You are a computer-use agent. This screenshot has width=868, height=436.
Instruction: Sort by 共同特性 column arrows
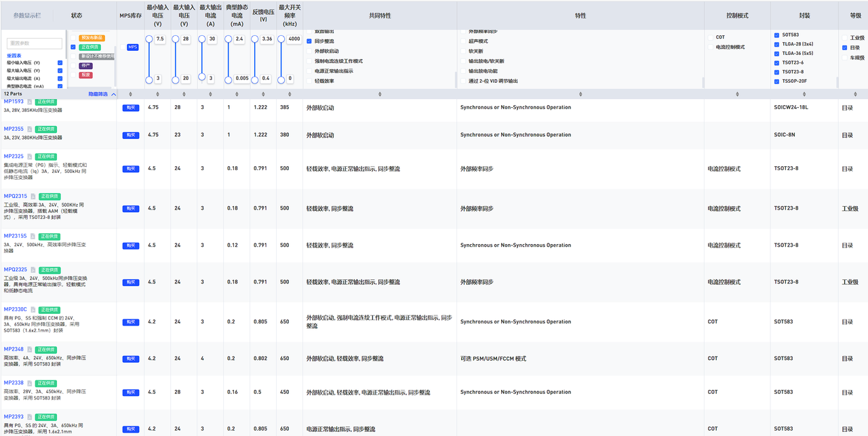(380, 94)
